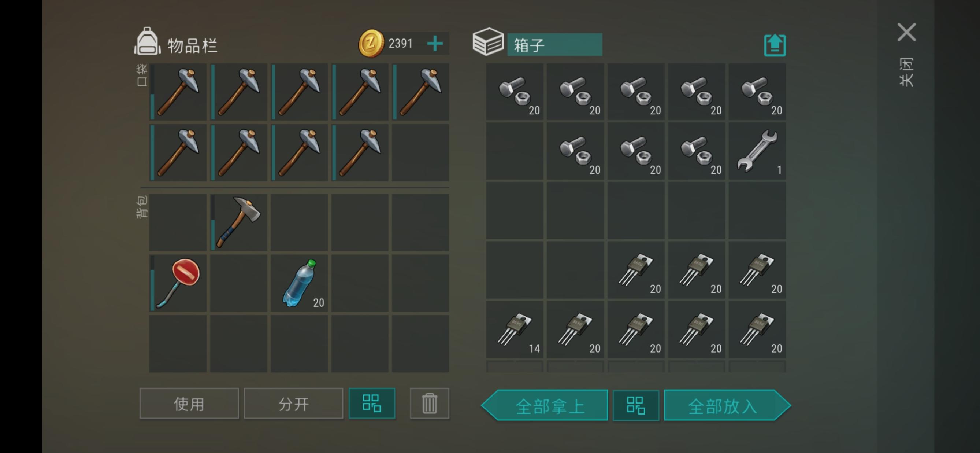Close the inventory with the X
The width and height of the screenshot is (980, 453).
[x=907, y=32]
